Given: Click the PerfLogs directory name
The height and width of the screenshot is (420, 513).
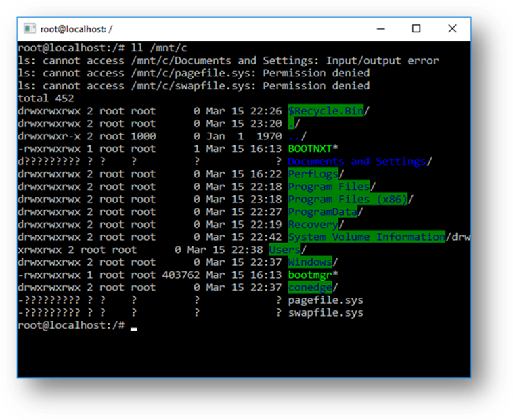Looking at the screenshot, I should click(313, 174).
